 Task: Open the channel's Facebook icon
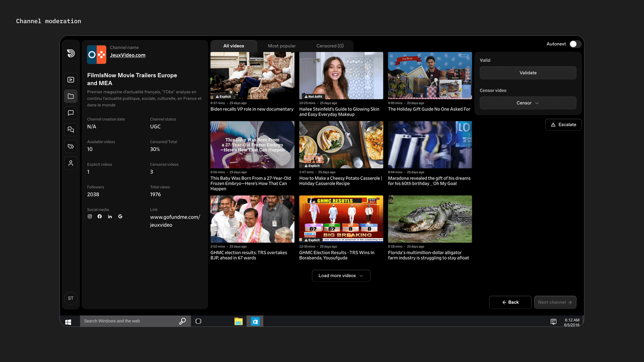point(100,216)
